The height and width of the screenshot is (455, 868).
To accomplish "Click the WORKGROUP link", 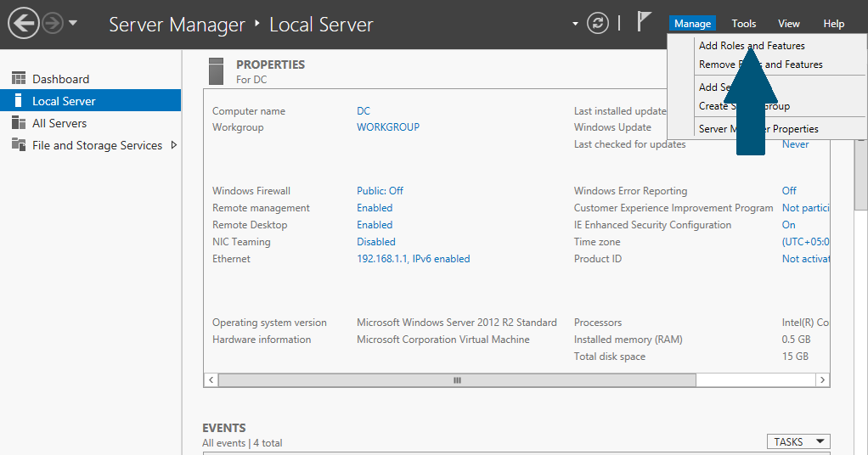I will point(388,127).
